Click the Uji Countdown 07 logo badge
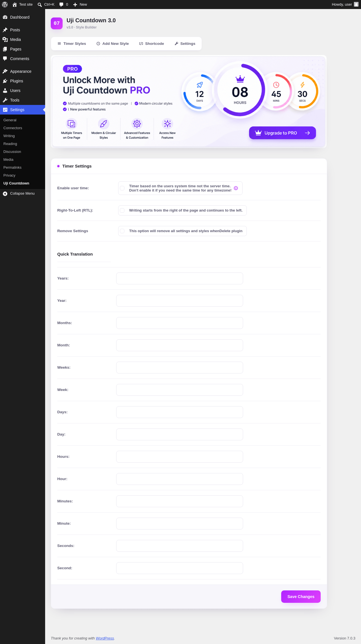The height and width of the screenshot is (644, 361). (x=57, y=23)
